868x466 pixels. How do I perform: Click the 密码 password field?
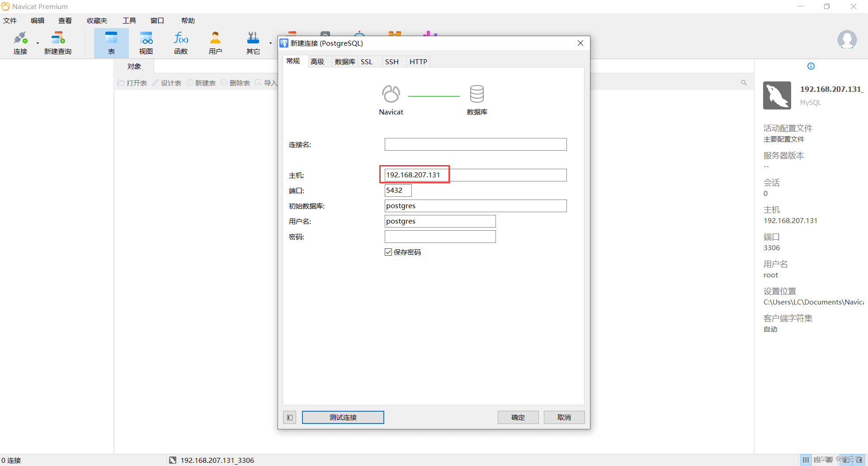pos(440,237)
